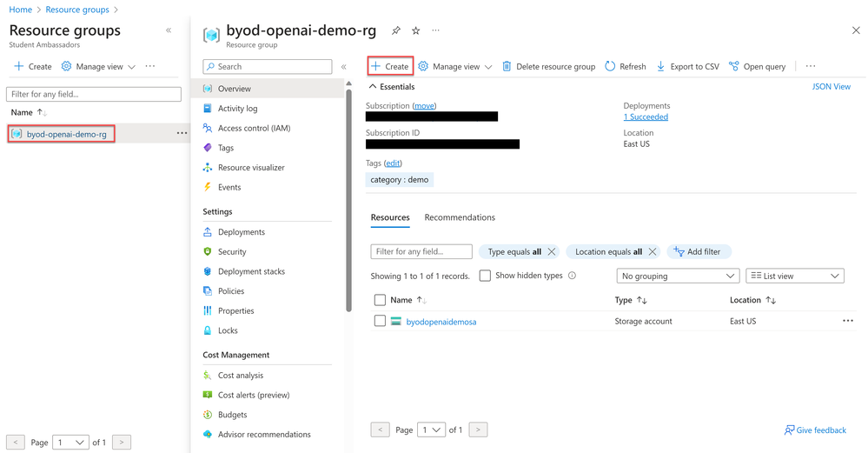This screenshot has height=453, width=868.
Task: Click the resource menu Search box
Action: click(x=268, y=66)
